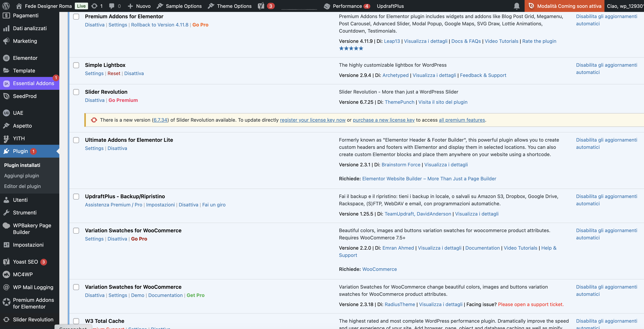This screenshot has height=329, width=644.
Task: Open the UpdraftPlus admin bar menu
Action: coord(390,6)
